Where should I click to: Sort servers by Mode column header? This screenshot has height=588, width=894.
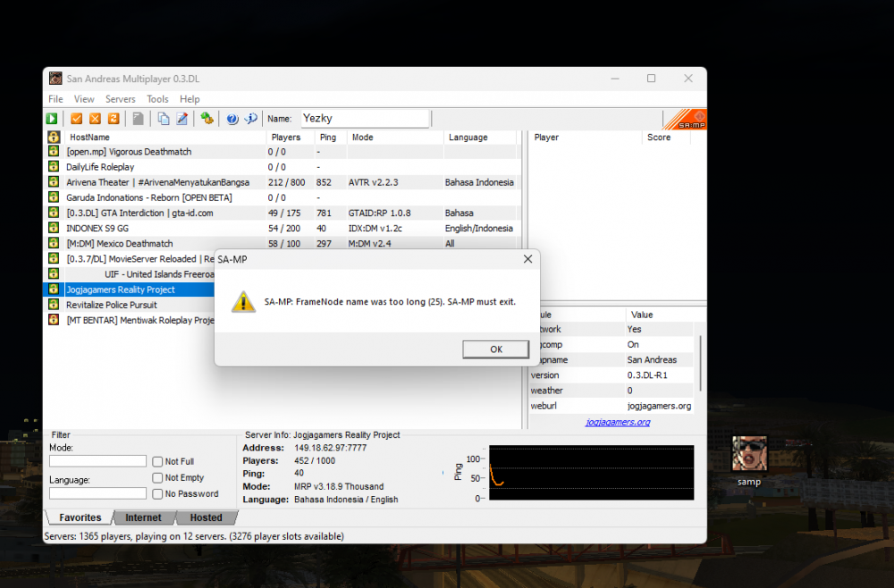(394, 138)
